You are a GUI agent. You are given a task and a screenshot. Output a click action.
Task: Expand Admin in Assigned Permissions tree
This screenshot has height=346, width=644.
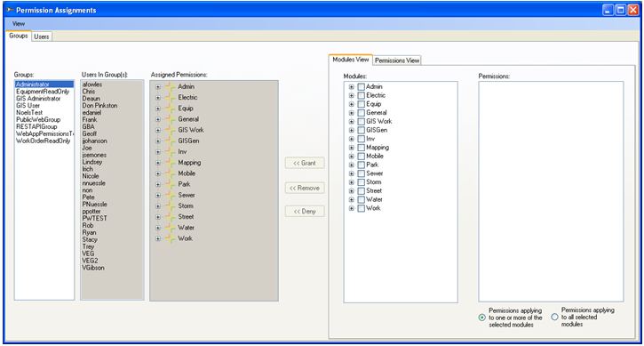158,87
